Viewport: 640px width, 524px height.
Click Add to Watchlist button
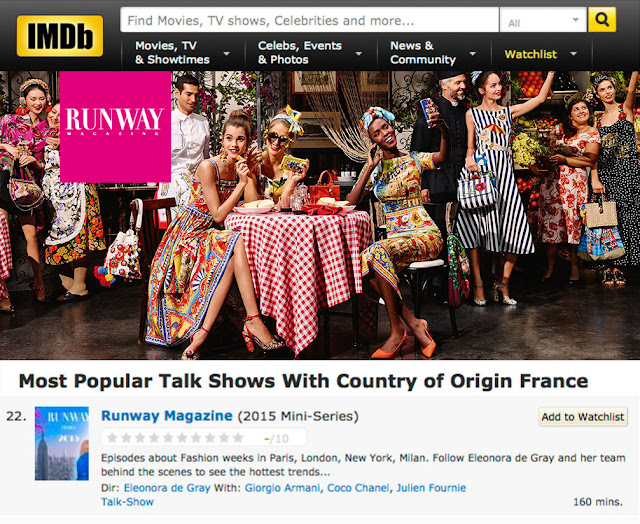click(582, 417)
